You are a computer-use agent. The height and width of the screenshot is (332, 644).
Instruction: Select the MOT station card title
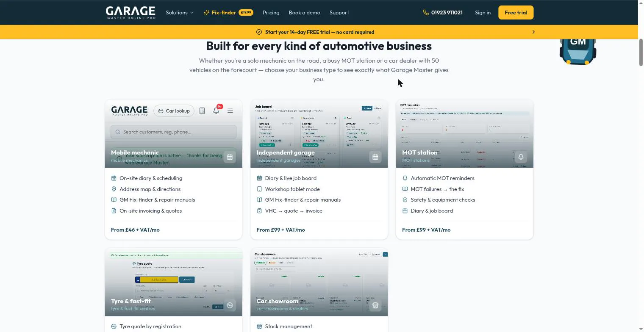click(x=419, y=152)
